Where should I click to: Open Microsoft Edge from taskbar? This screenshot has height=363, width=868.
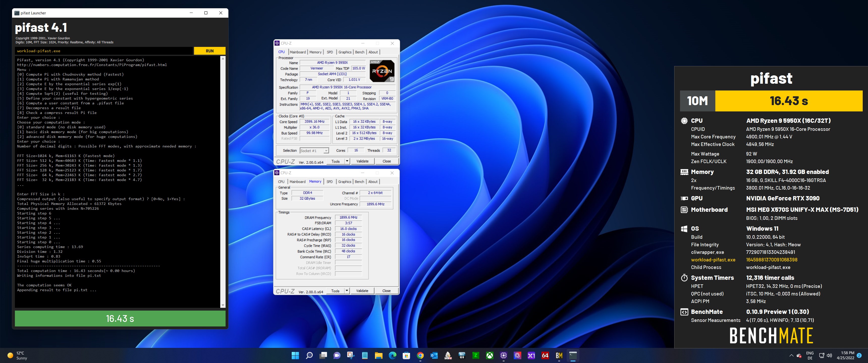(x=393, y=355)
